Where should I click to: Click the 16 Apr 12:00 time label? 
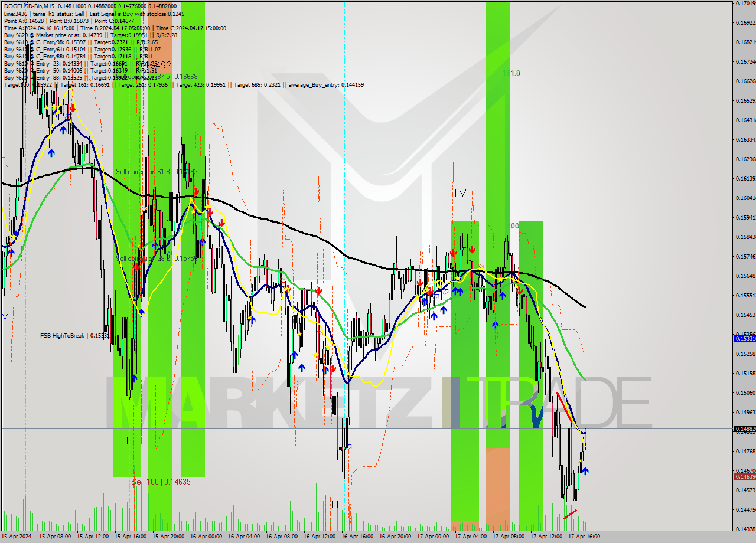319,537
